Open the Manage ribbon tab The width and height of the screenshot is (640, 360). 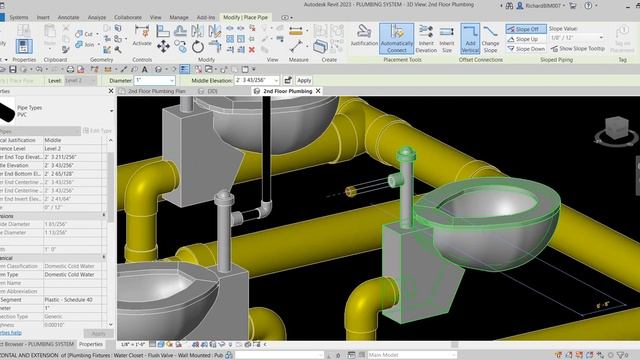pos(179,18)
